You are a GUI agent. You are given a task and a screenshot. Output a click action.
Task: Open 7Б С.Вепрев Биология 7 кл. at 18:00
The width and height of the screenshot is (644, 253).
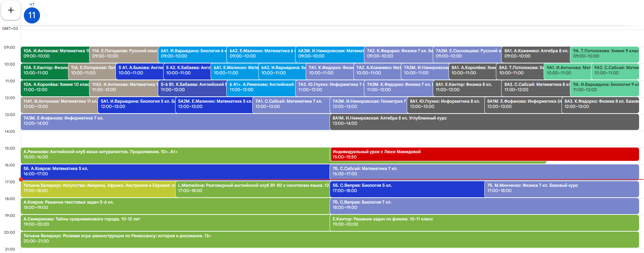click(484, 205)
